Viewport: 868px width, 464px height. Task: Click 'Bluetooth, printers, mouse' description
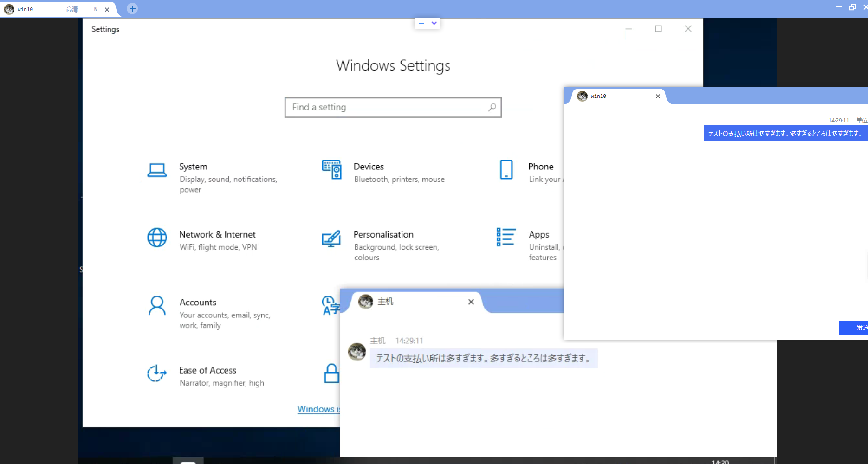pyautogui.click(x=399, y=179)
